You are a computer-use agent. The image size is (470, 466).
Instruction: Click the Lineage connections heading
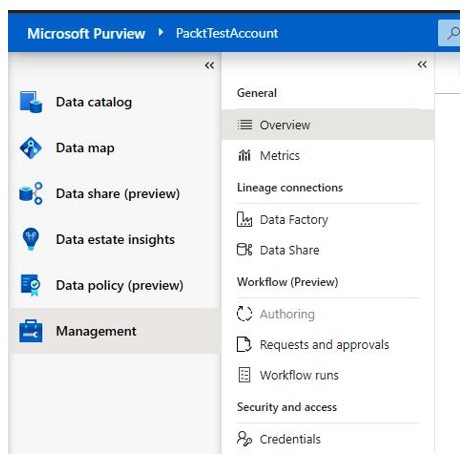[x=290, y=188]
